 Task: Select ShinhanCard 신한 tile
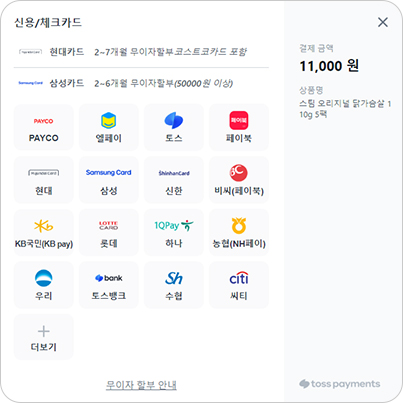174,180
